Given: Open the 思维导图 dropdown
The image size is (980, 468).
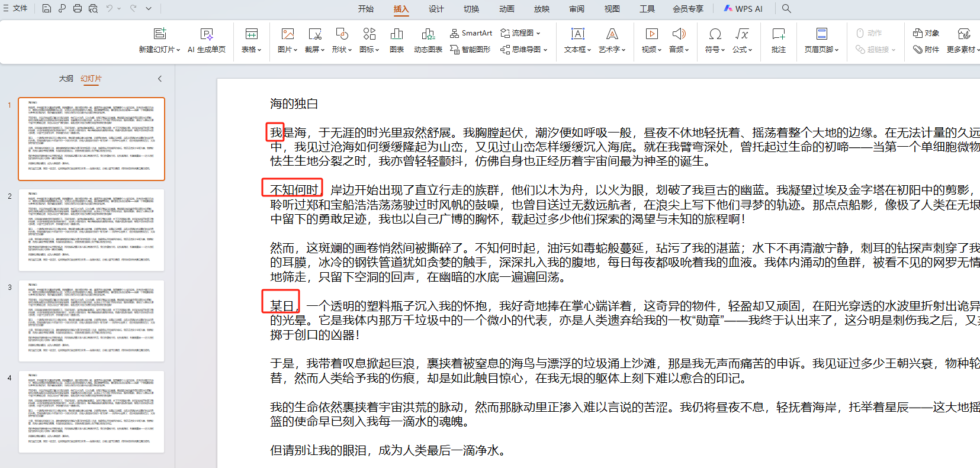Looking at the screenshot, I should pos(524,50).
